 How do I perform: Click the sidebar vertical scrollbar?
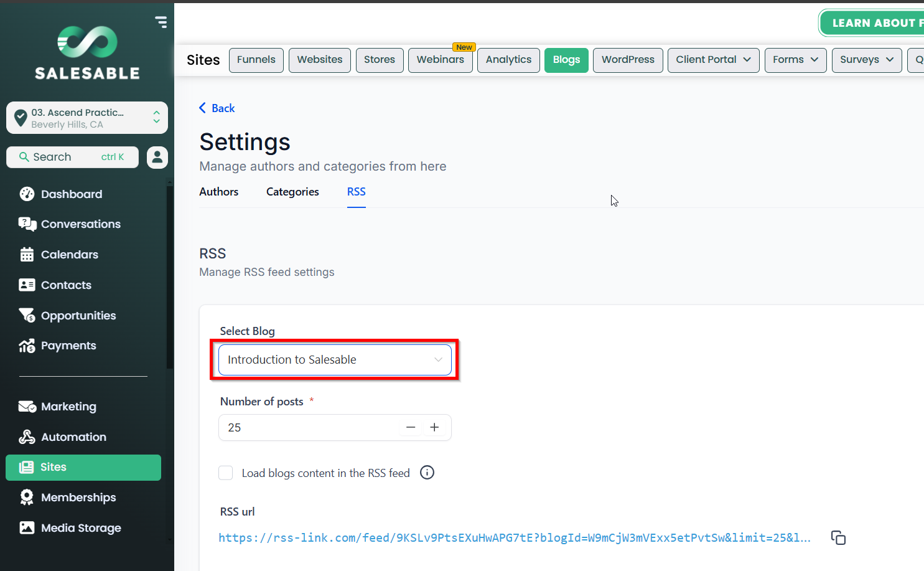[x=170, y=277]
